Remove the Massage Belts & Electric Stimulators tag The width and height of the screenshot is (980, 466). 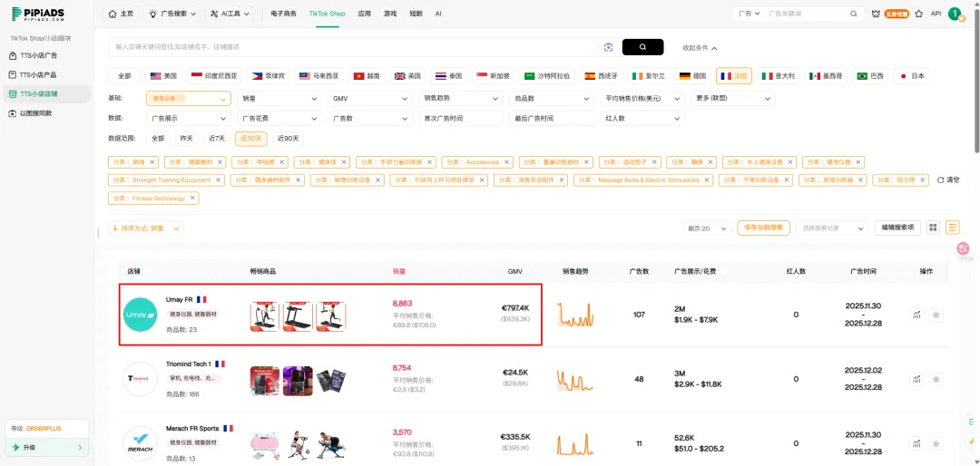pyautogui.click(x=706, y=180)
